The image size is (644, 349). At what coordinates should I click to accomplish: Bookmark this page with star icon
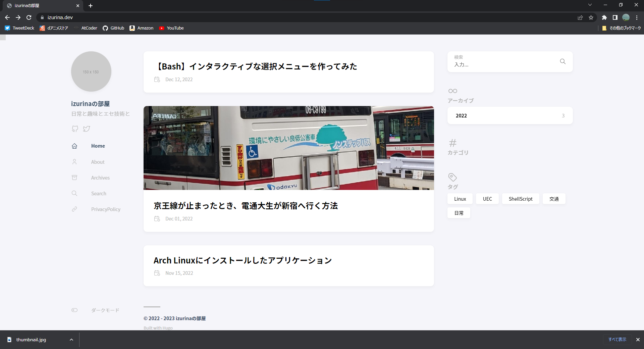tap(591, 17)
